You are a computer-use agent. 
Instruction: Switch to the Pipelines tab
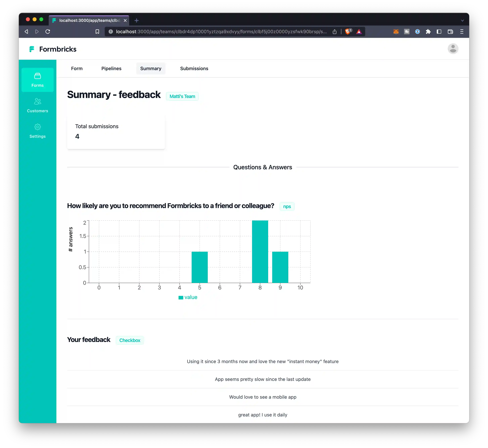111,69
